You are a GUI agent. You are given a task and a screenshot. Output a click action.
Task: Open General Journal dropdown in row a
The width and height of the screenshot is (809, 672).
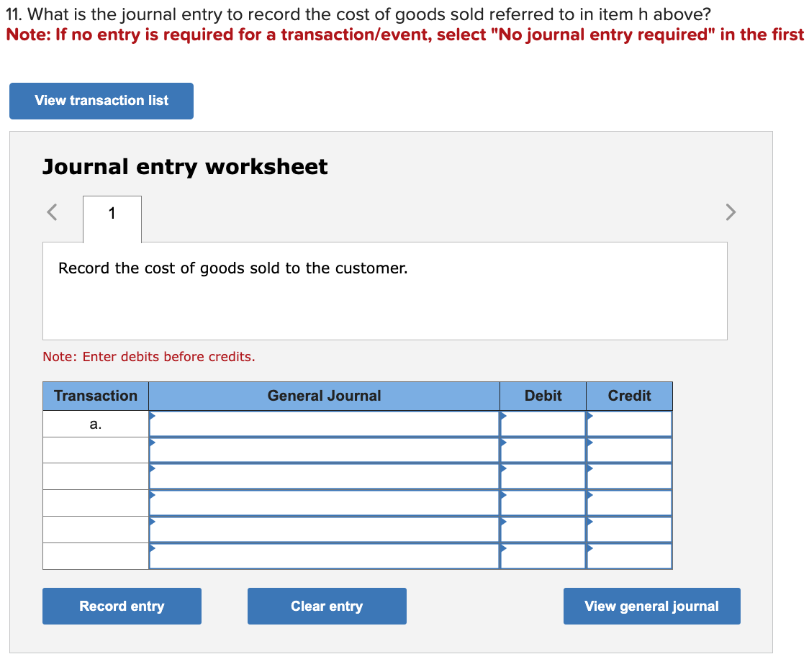[324, 424]
